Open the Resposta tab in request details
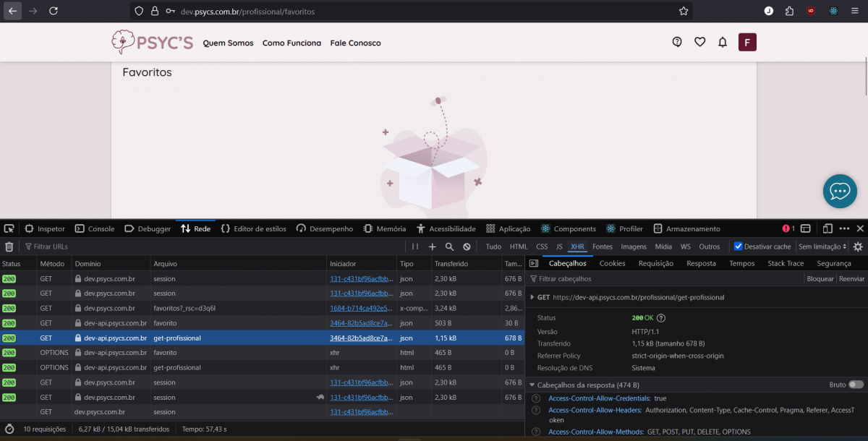 coord(701,263)
